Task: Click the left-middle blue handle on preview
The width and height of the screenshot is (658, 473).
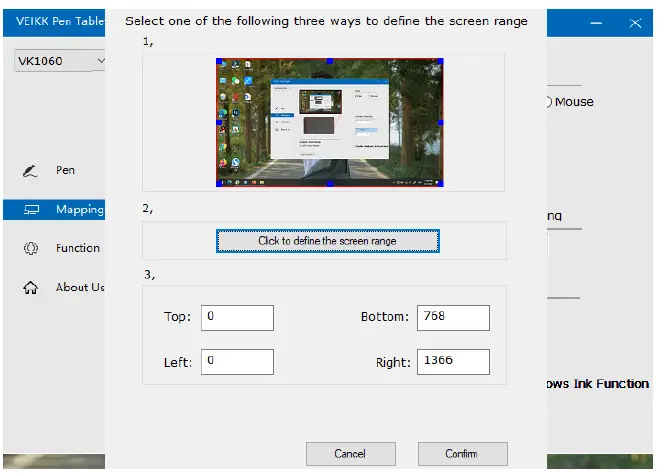Action: [x=219, y=123]
